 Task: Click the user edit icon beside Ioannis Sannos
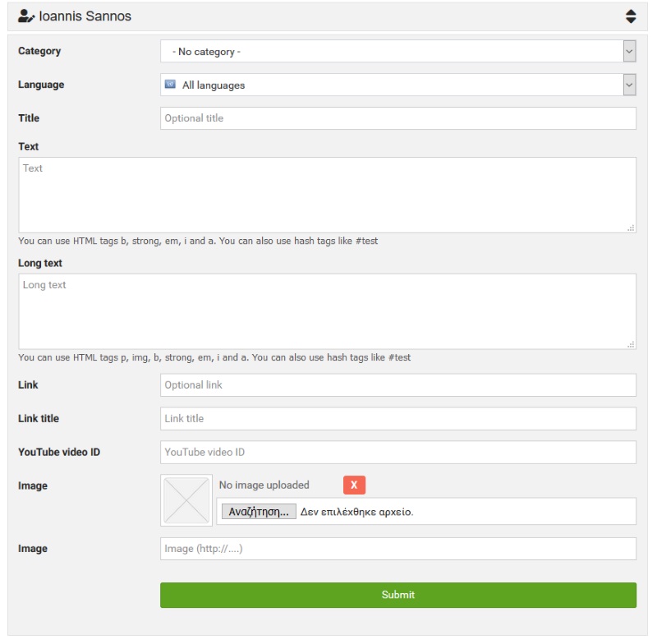(x=26, y=16)
